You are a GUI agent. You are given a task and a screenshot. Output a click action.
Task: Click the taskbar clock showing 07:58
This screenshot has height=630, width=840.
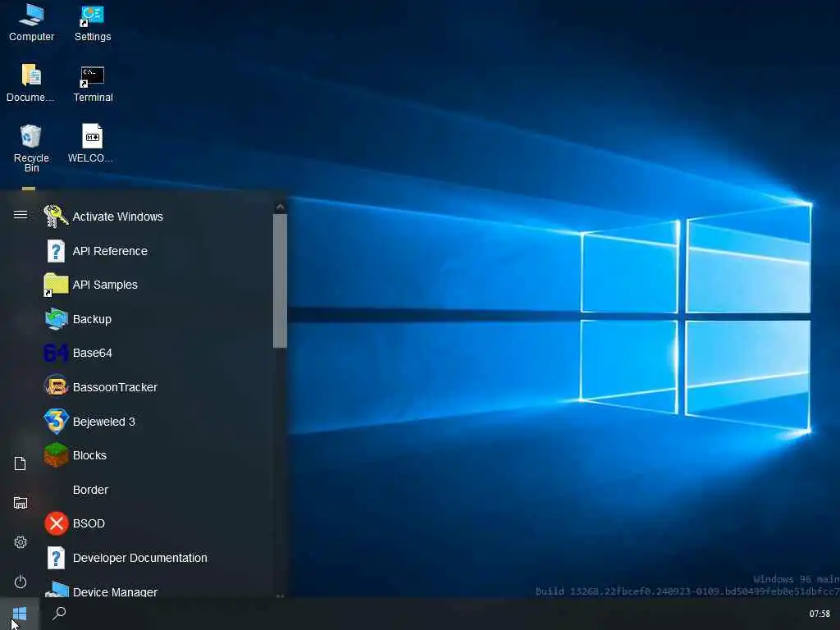pyautogui.click(x=819, y=614)
